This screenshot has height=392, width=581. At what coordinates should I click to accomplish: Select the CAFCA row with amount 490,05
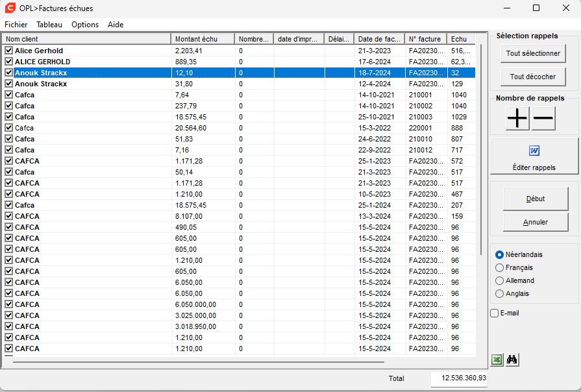click(239, 227)
